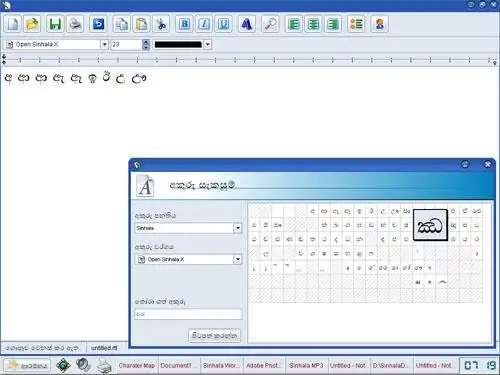Click the large A font icon in the dialog header
This screenshot has width=500, height=375.
(145, 186)
